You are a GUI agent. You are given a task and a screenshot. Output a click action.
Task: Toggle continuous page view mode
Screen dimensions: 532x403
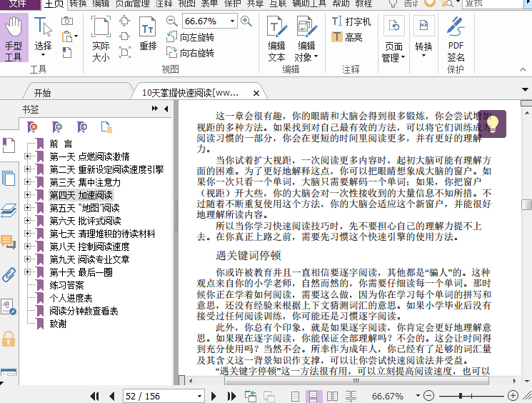[313, 396]
